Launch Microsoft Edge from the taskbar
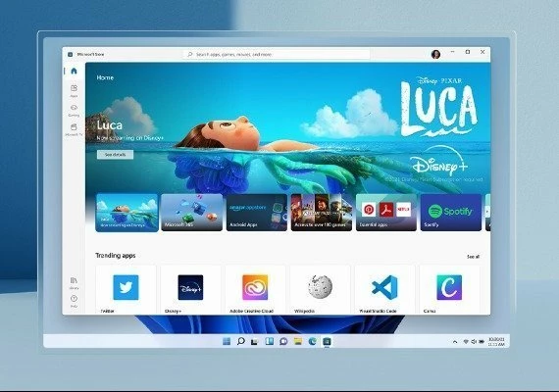Image resolution: width=559 pixels, height=392 pixels. (313, 341)
